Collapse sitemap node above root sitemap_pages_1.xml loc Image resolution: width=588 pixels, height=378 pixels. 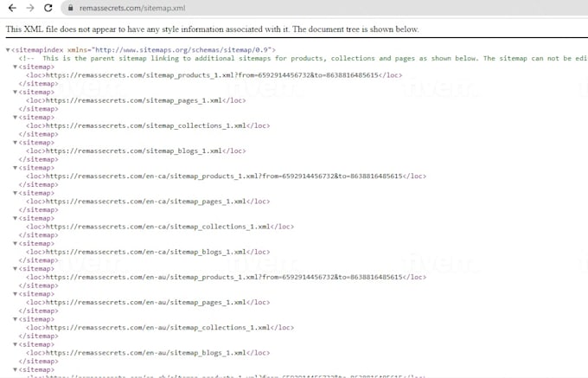click(15, 92)
